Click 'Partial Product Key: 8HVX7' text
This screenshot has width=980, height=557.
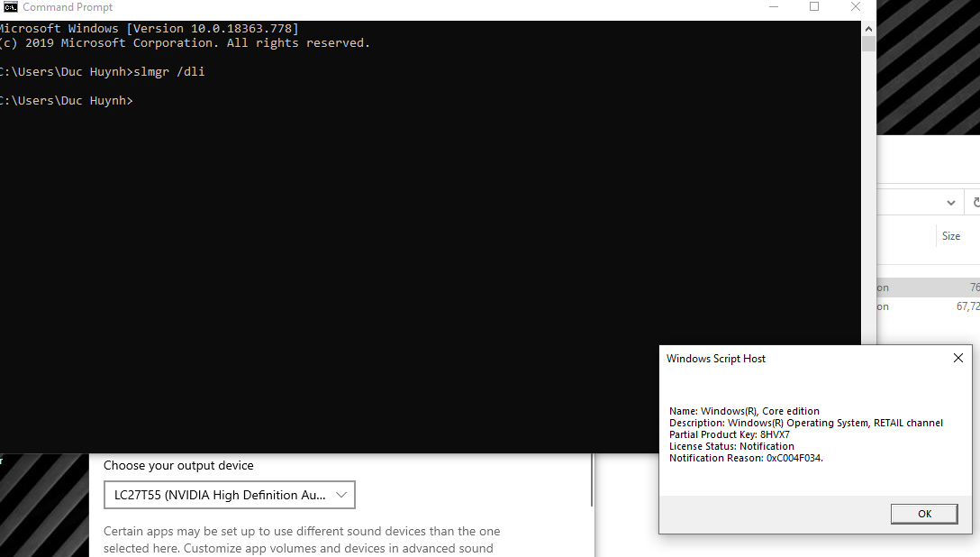click(x=730, y=434)
